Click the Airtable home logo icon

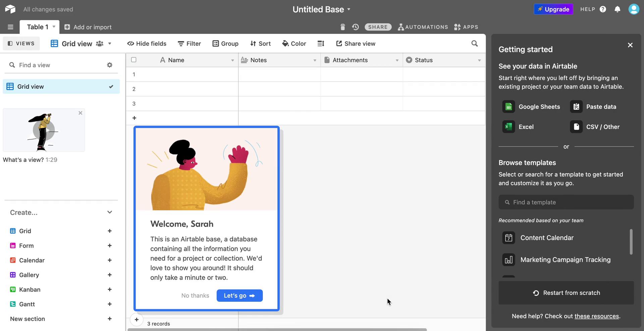10,9
